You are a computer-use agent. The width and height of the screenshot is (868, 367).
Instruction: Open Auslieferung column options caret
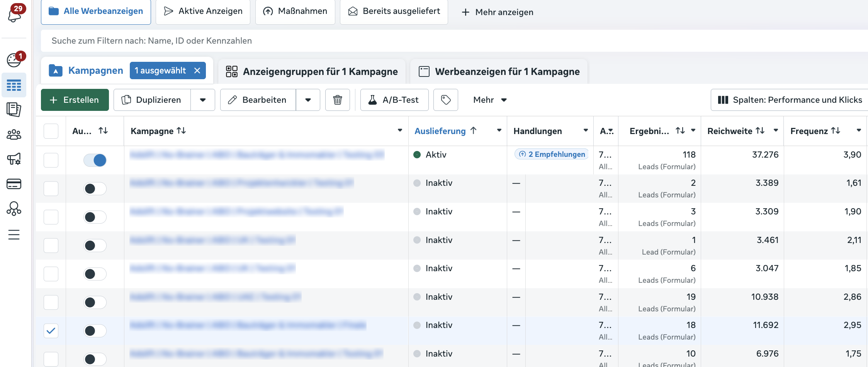coord(499,131)
